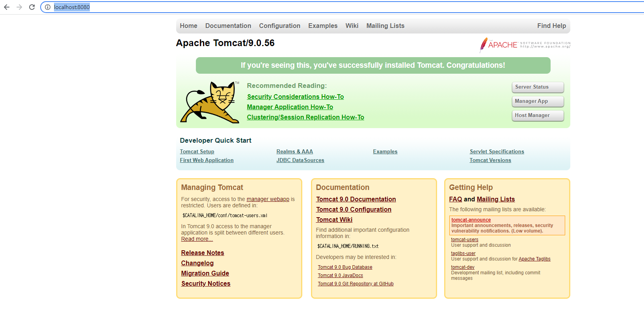
Task: Reload the page with the refresh icon
Action: coord(32,7)
